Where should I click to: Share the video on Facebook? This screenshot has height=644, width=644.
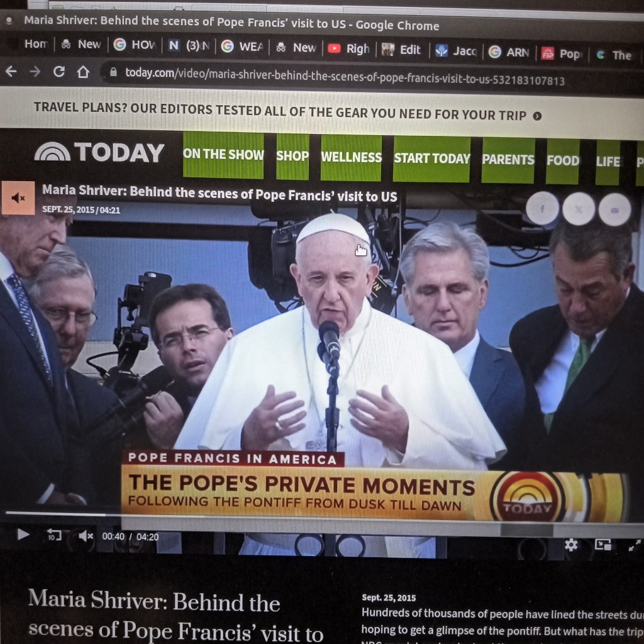(541, 209)
